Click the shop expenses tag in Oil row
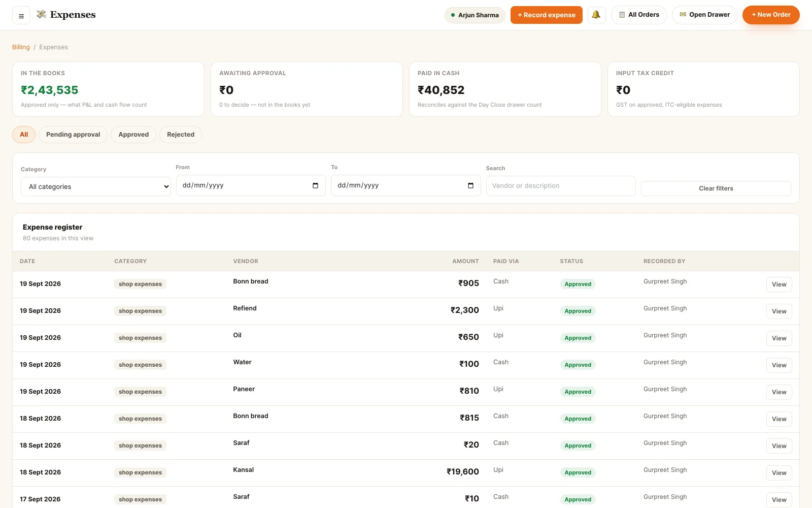812x508 pixels. (140, 338)
